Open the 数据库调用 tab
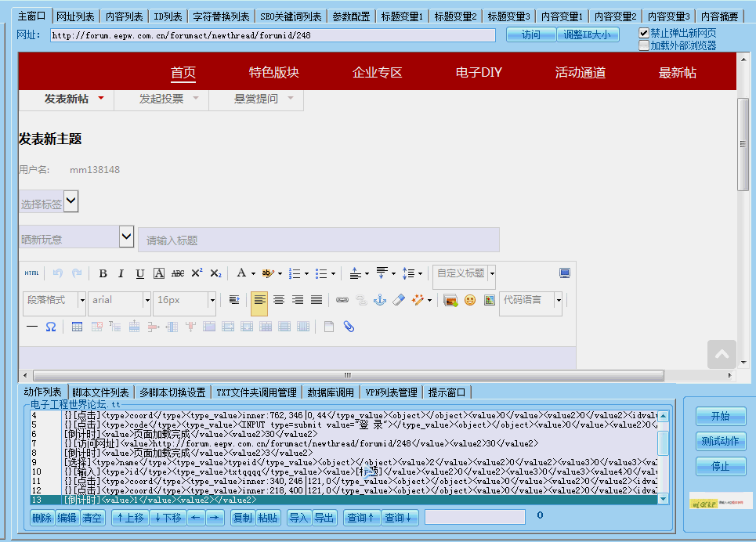The image size is (756, 542). coord(331,392)
